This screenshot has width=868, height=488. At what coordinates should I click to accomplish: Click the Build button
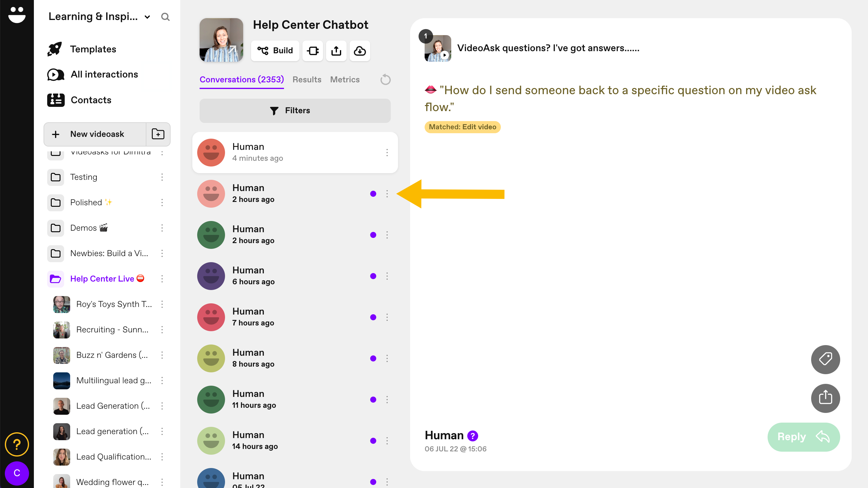pyautogui.click(x=275, y=51)
